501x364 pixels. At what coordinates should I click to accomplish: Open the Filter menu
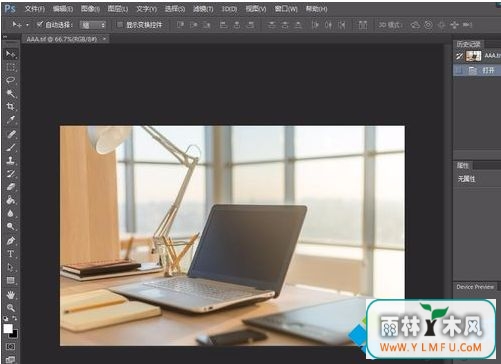(203, 9)
